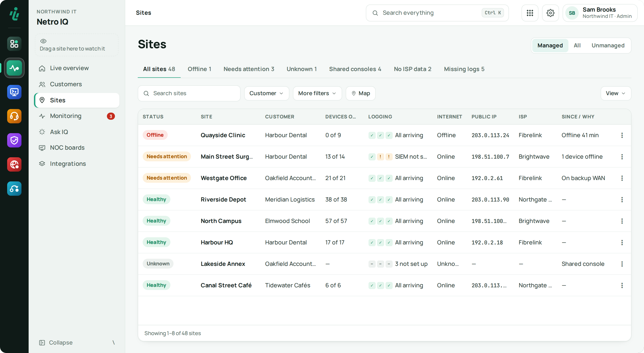This screenshot has height=353, width=644.
Task: Open Customers page in sidebar
Action: [x=77, y=84]
